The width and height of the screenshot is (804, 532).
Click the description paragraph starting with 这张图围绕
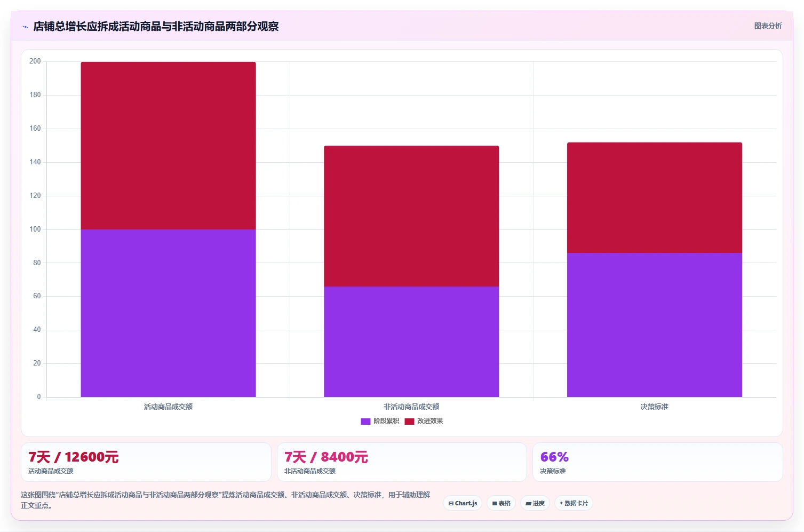[x=225, y=500]
